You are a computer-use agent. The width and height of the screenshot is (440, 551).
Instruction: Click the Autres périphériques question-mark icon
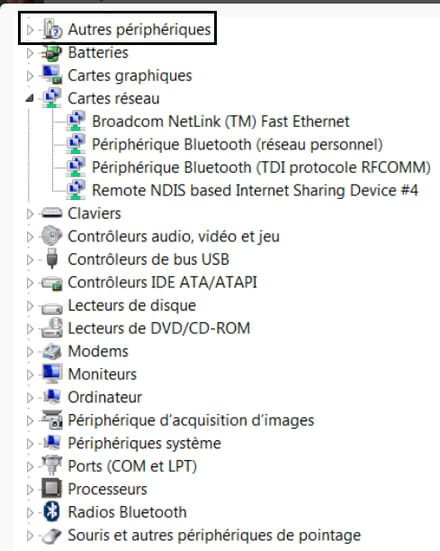52,29
